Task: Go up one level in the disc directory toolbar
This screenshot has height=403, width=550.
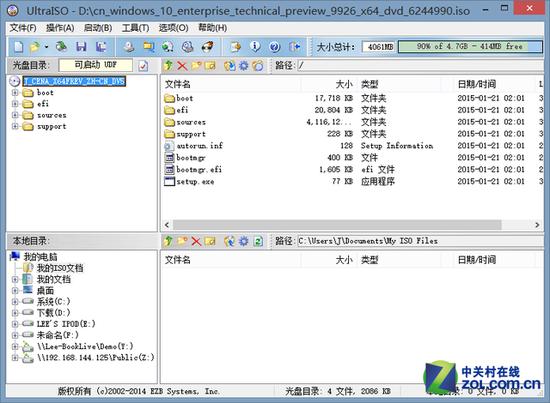Action: point(168,66)
